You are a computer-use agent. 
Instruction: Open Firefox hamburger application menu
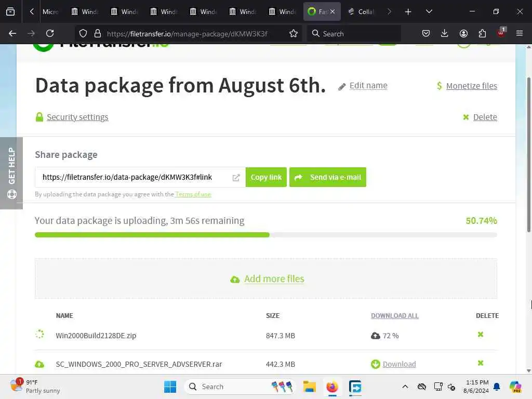(x=520, y=33)
